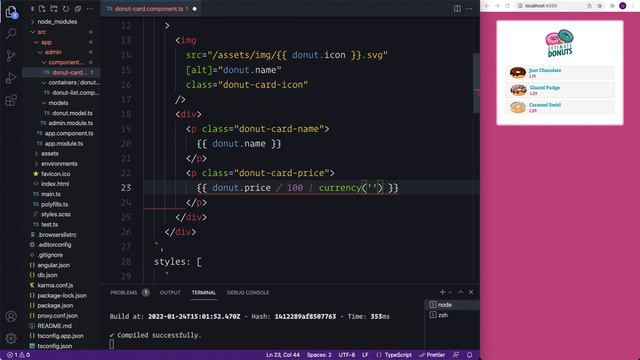This screenshot has width=640, height=360.
Task: Open the Extensions view
Action: pos(11,100)
